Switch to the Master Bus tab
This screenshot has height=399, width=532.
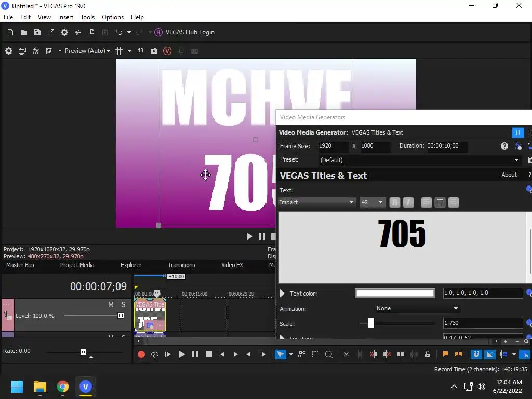20,265
